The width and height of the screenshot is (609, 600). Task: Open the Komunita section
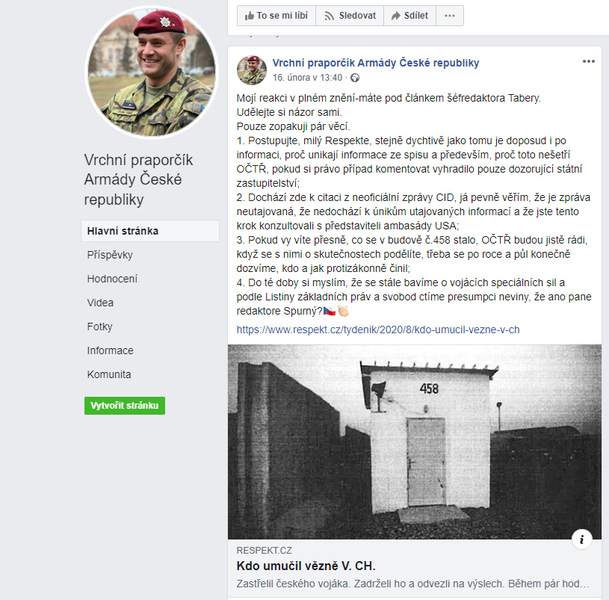coord(109,374)
